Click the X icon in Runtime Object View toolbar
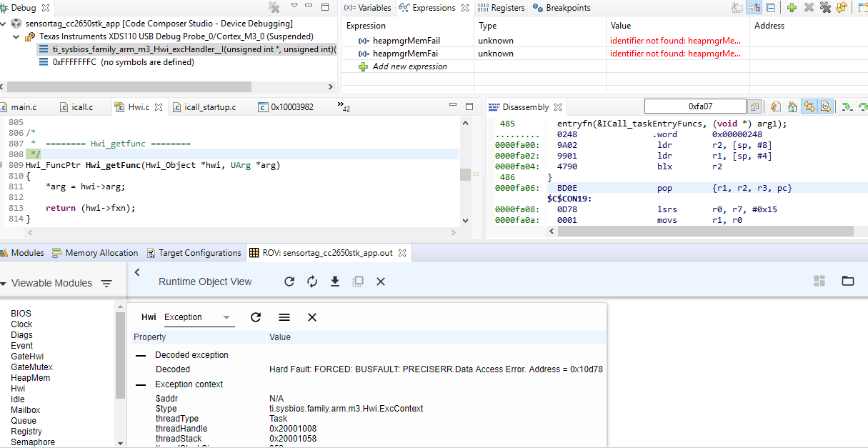Screen dimensions: 868x448 tap(381, 282)
